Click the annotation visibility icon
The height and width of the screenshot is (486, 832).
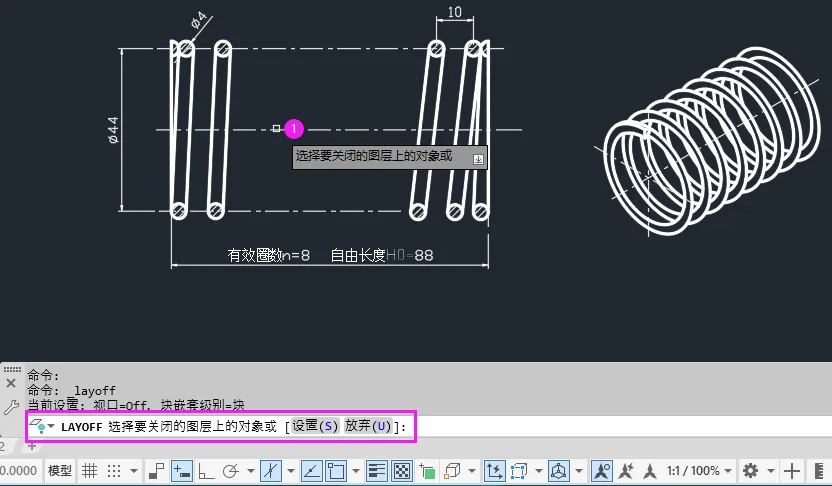pyautogui.click(x=602, y=471)
